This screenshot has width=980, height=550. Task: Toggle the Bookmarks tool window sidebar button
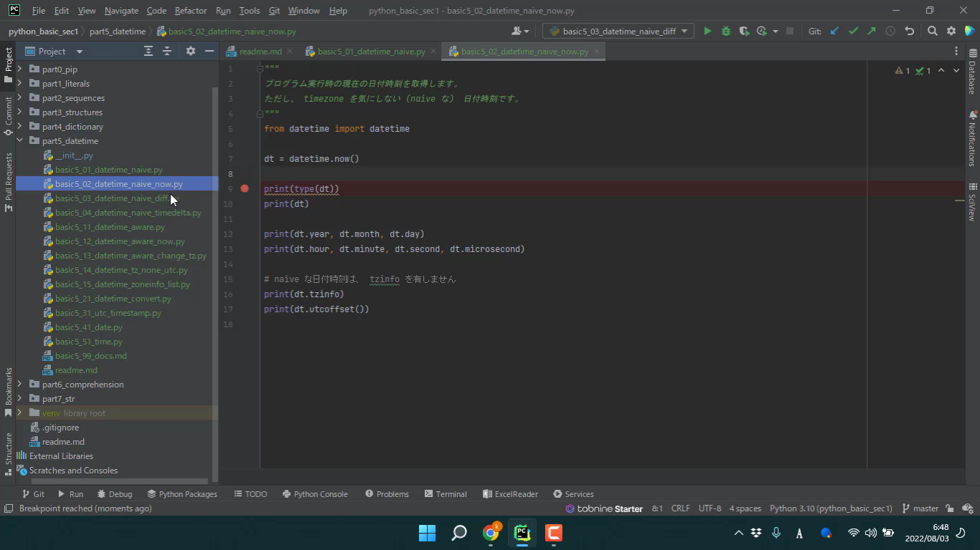[x=9, y=391]
